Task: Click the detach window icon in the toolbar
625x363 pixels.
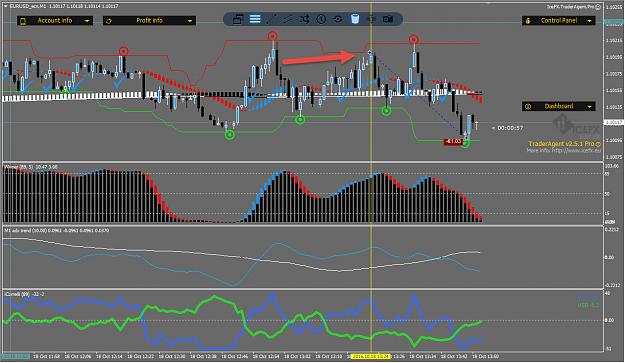Action: [238, 19]
